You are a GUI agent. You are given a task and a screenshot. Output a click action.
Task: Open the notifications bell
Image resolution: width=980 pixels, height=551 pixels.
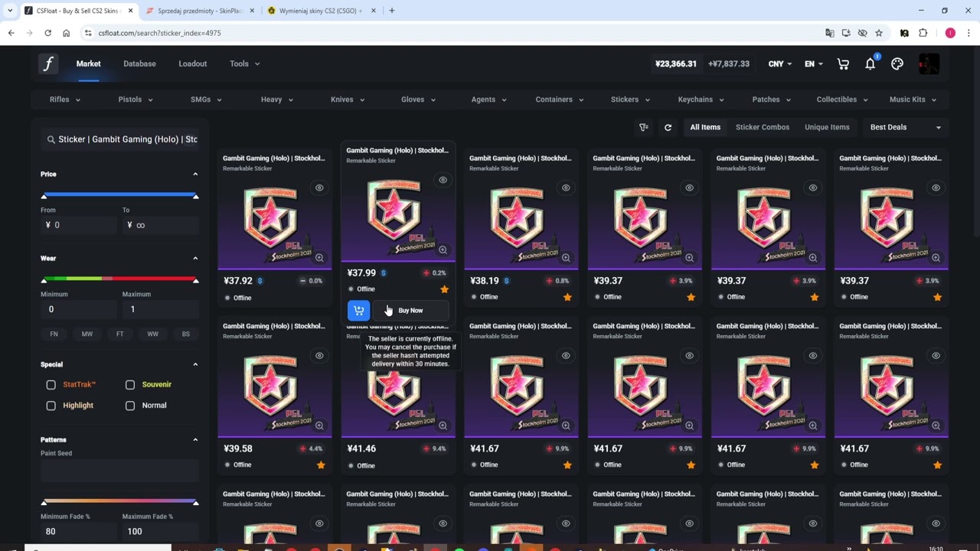coord(870,64)
